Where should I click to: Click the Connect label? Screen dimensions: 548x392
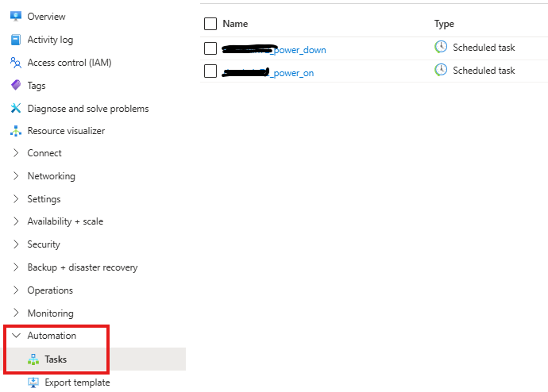pos(44,153)
